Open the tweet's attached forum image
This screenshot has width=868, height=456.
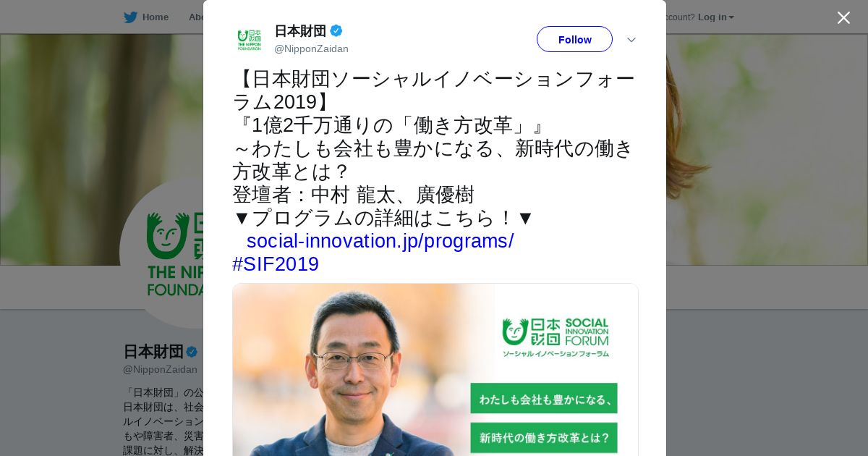click(x=435, y=369)
